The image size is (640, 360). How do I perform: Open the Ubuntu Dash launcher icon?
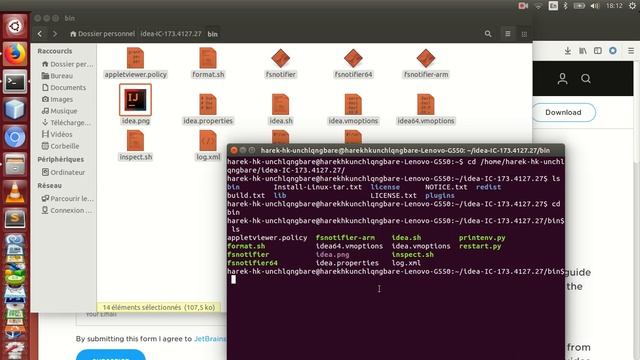tap(15, 27)
